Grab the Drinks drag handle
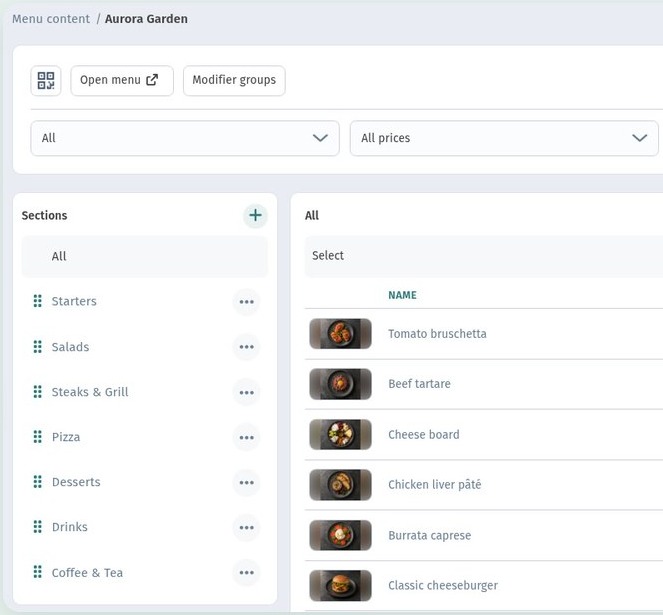 38,527
